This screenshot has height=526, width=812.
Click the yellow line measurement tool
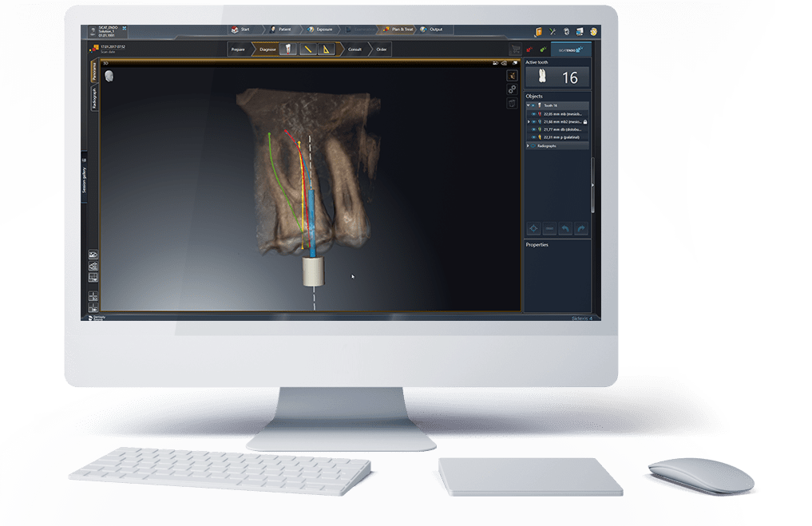(307, 49)
